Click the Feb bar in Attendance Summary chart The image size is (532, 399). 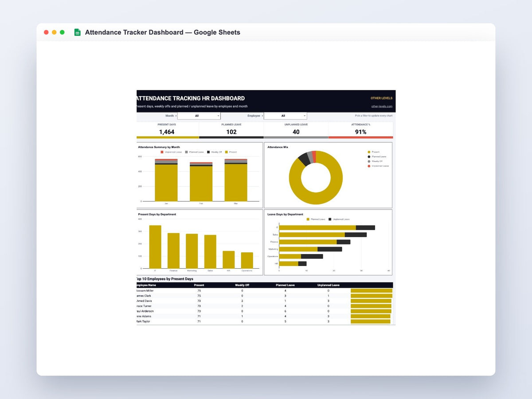click(201, 182)
